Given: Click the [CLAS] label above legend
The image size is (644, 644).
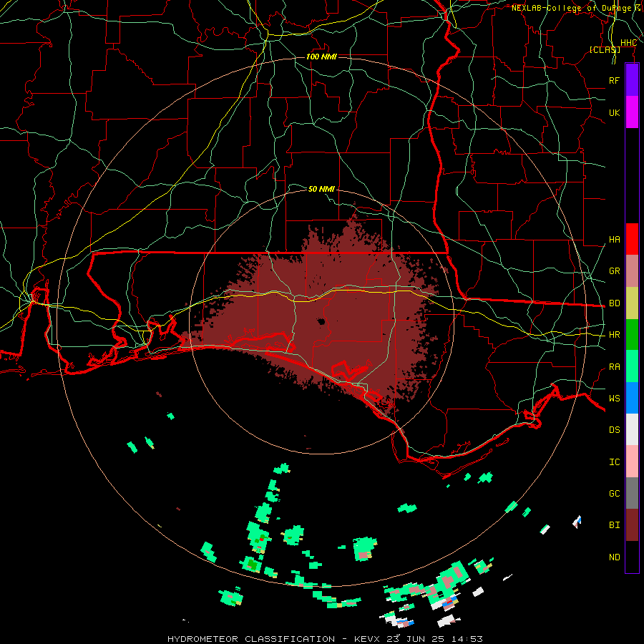Looking at the screenshot, I should (605, 49).
